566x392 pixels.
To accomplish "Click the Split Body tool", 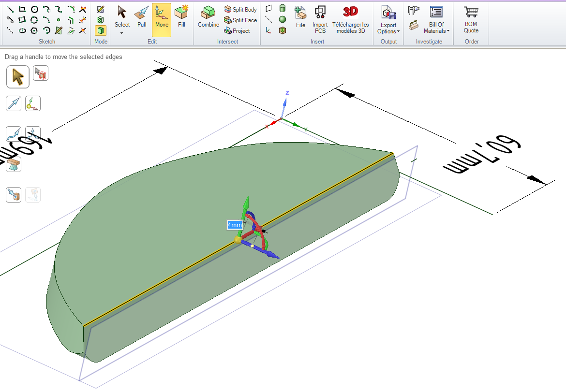I will 240,9.
